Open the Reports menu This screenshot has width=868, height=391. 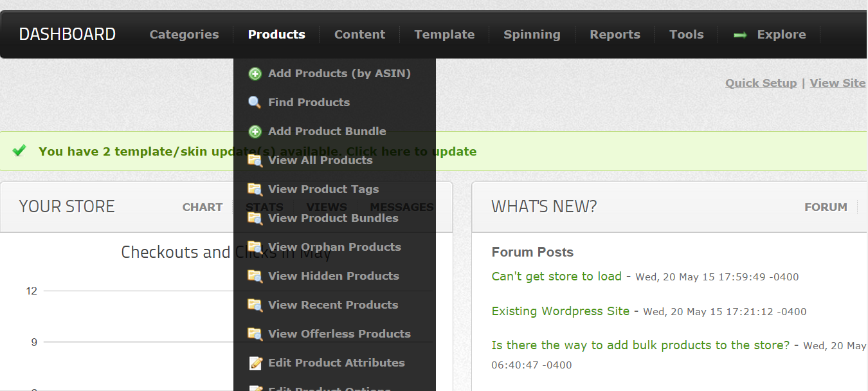615,35
